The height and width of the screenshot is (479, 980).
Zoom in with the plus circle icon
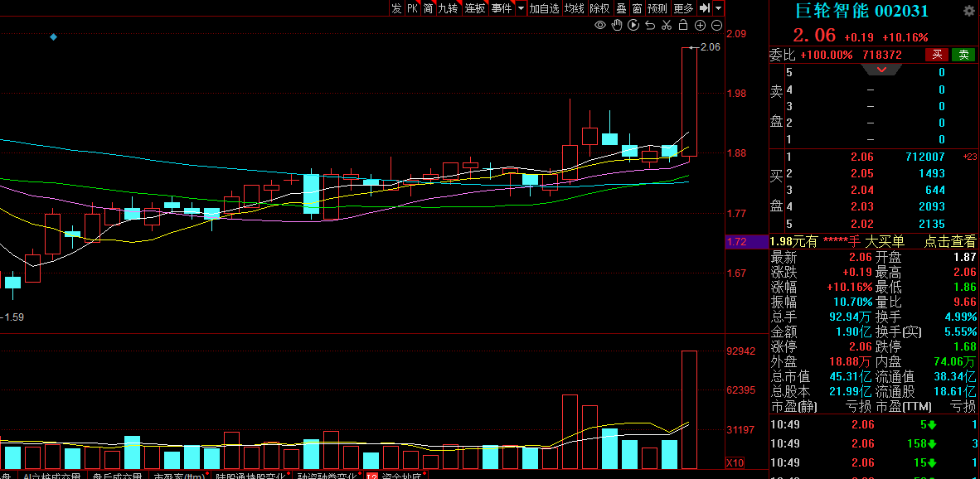(x=700, y=25)
